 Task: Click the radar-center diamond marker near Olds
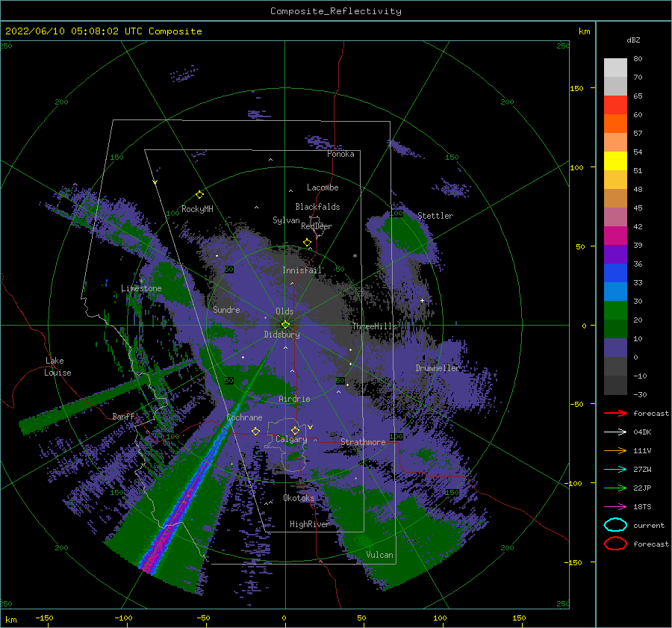pos(285,325)
